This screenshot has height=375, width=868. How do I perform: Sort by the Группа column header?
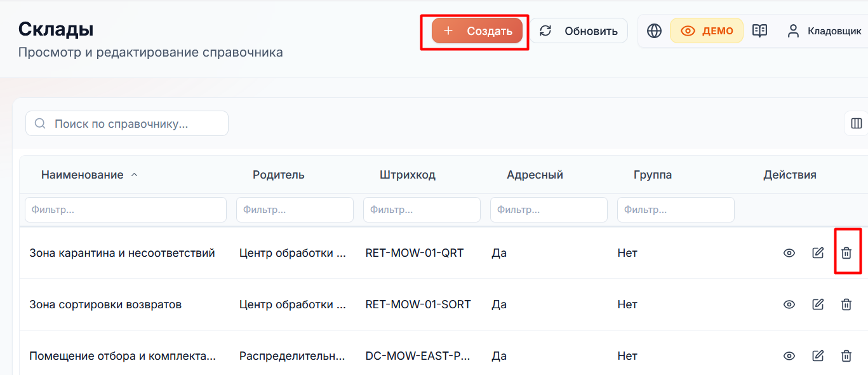click(653, 175)
